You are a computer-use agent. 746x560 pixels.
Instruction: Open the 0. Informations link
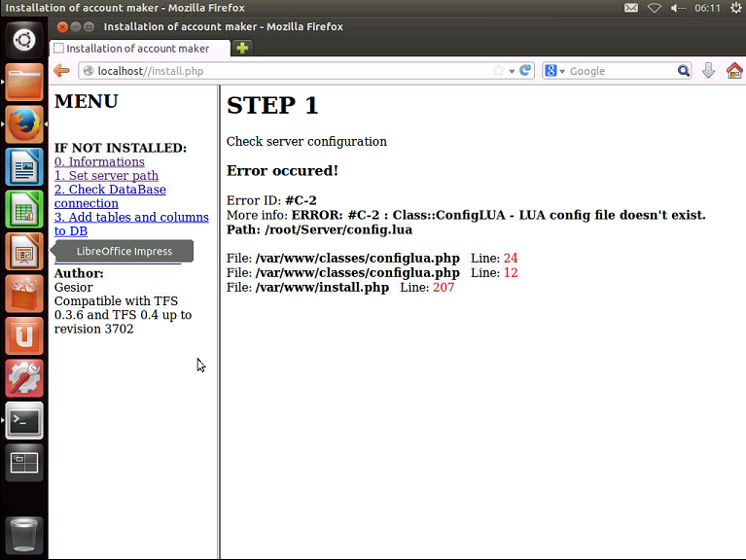(x=99, y=161)
